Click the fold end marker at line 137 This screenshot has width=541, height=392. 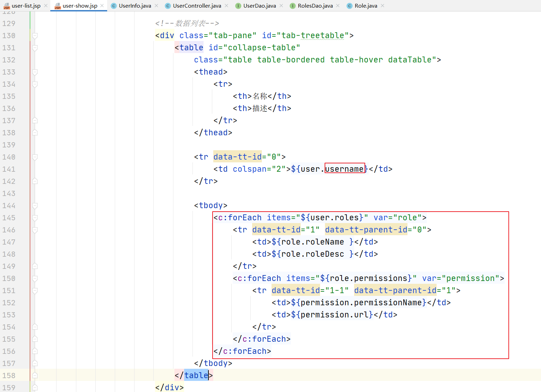35,120
